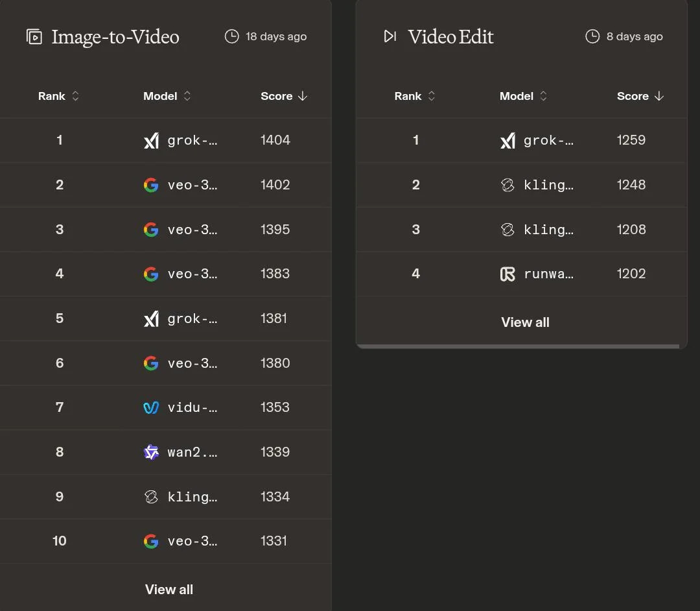The height and width of the screenshot is (611, 700).
Task: Sort Image-to-Video table by Rank
Action: coord(58,96)
